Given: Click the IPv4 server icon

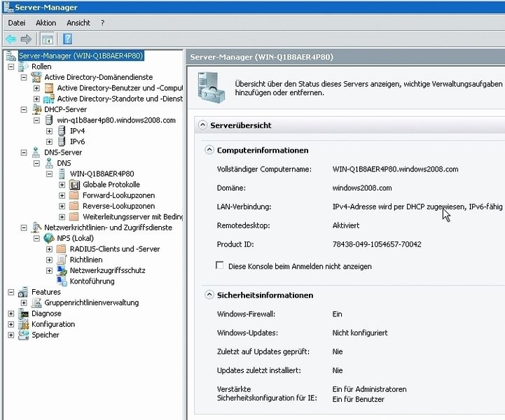Looking at the screenshot, I should pos(62,131).
